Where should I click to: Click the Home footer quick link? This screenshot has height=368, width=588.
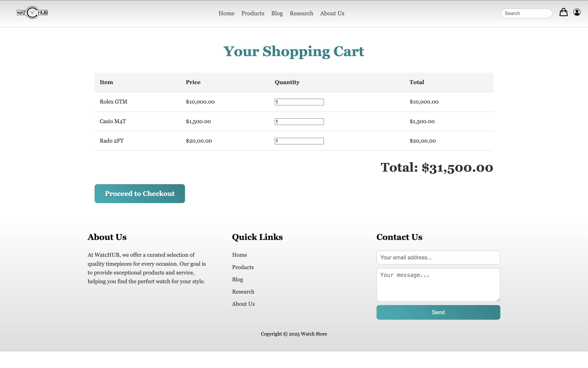tap(239, 255)
